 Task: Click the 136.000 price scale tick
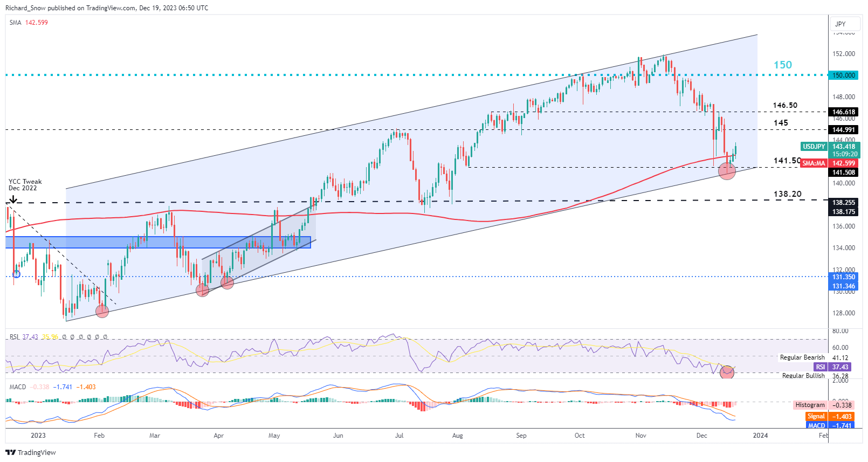[844, 226]
